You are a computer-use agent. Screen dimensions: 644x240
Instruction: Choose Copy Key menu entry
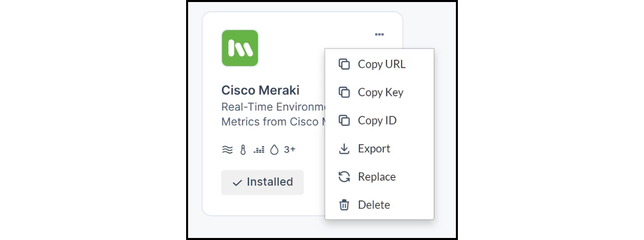coord(379,92)
